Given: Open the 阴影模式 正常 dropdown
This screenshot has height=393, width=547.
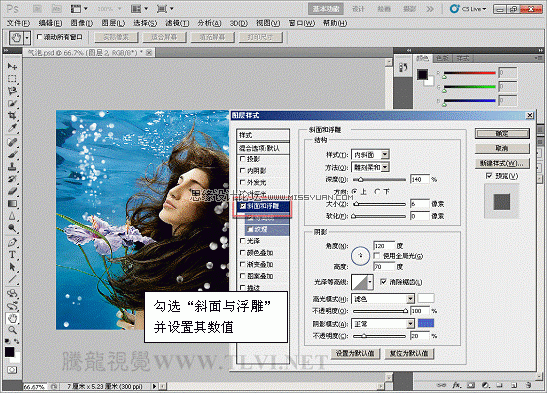Looking at the screenshot, I should click(410, 324).
